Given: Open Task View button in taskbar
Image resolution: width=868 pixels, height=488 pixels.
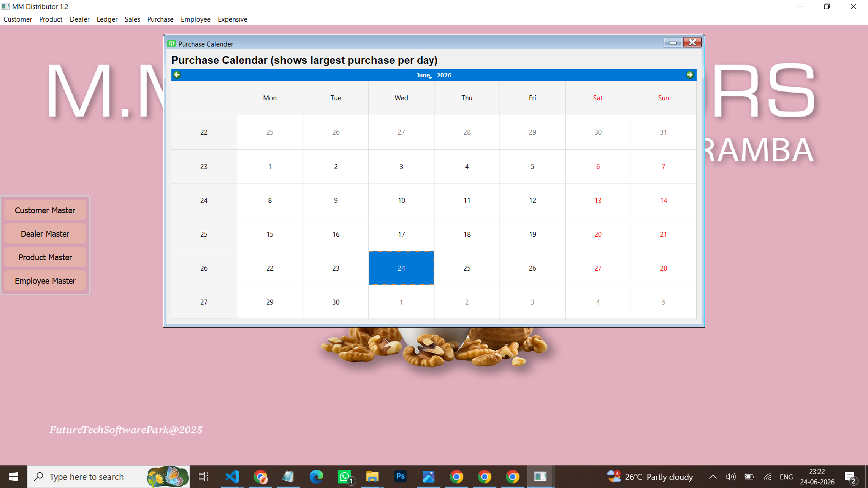Looking at the screenshot, I should tap(203, 477).
